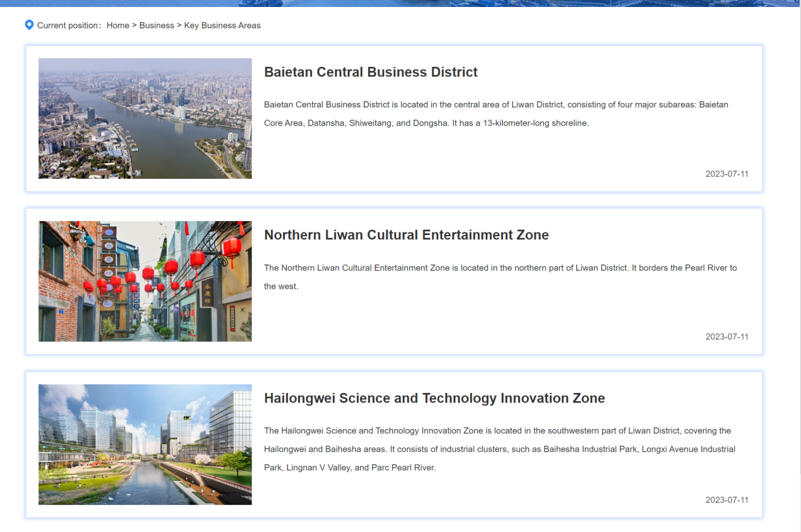Click the red lanterns alley photo thumbnail
This screenshot has height=532, width=801.
pyautogui.click(x=145, y=281)
